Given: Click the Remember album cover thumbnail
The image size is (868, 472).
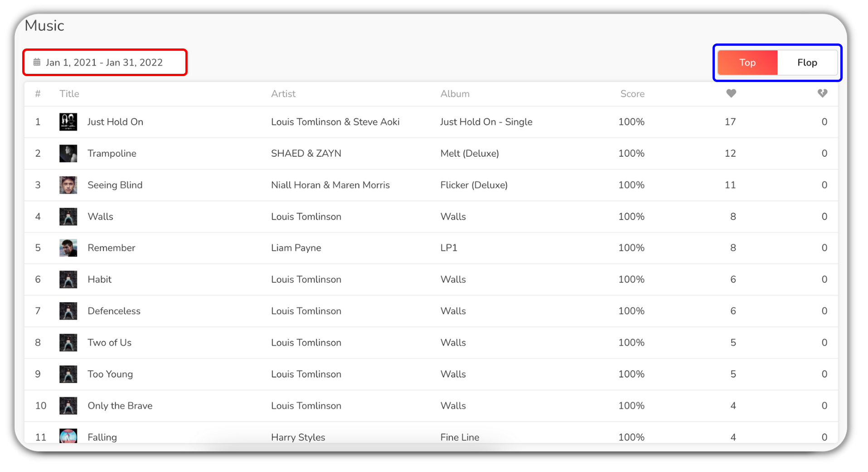Looking at the screenshot, I should (x=68, y=248).
